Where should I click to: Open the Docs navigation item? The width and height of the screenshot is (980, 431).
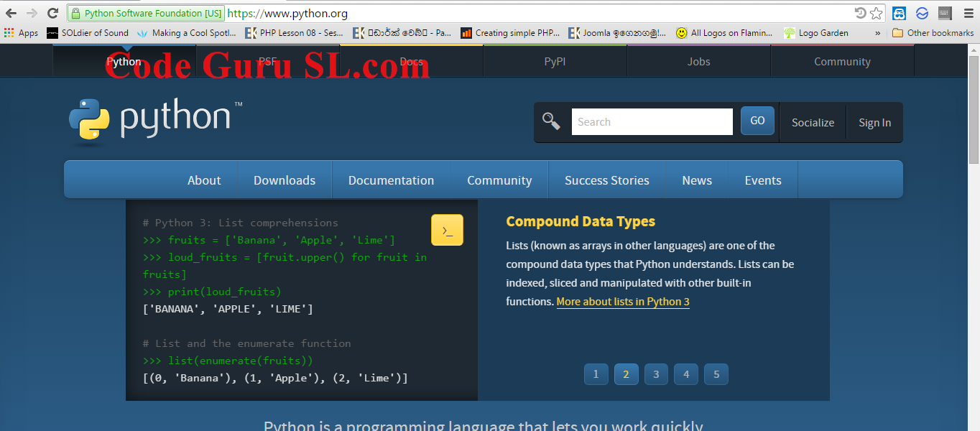point(411,61)
